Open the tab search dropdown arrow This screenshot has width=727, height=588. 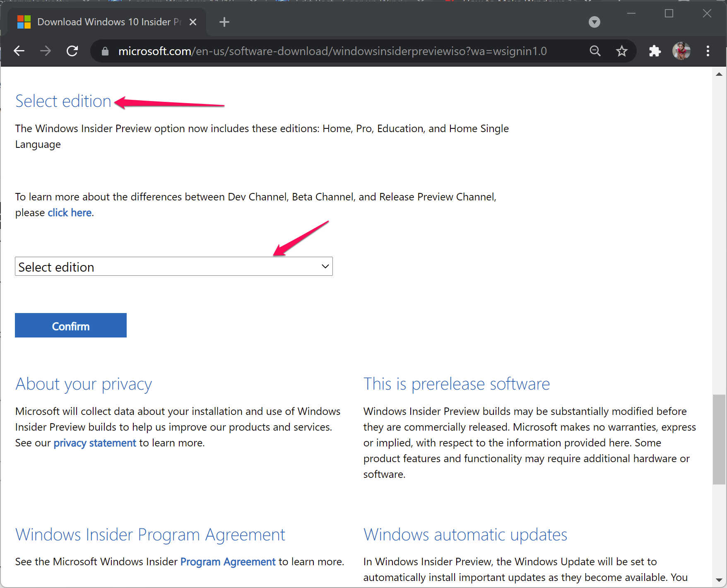pyautogui.click(x=595, y=22)
